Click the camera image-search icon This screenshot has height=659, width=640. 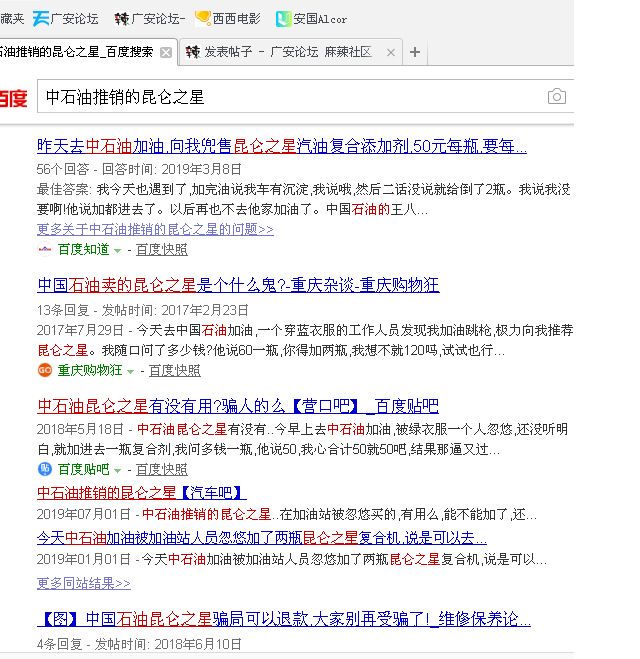[556, 97]
